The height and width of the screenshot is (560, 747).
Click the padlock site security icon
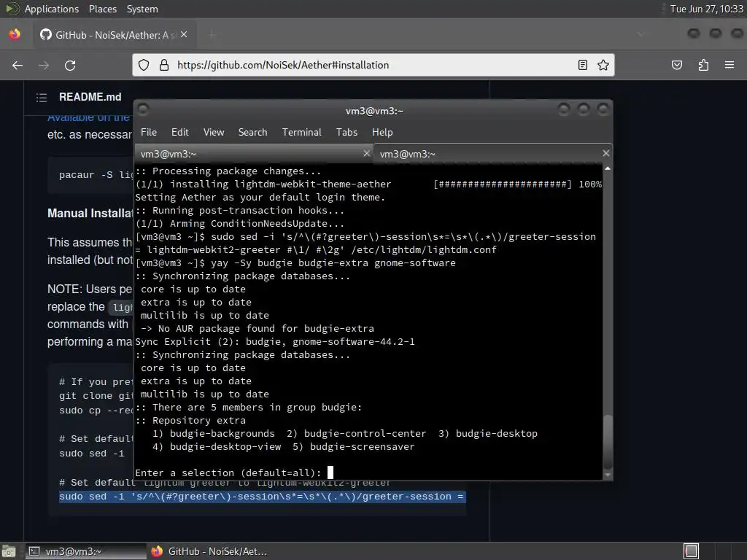pyautogui.click(x=164, y=65)
